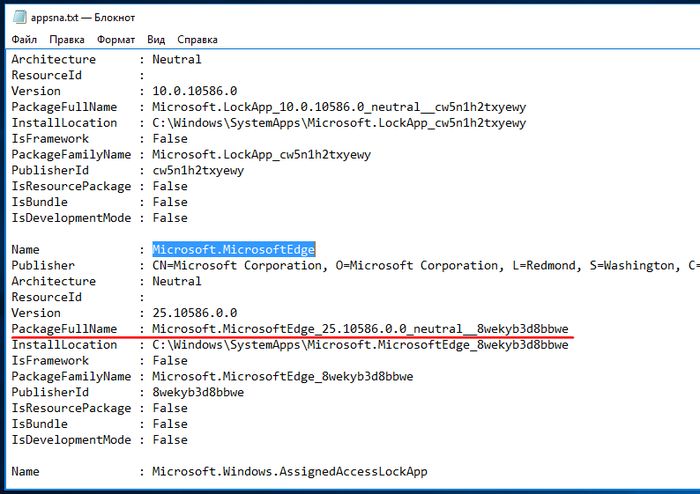Click PublisherId value 8wekyb3d8bbwe
This screenshot has height=494, width=700.
pyautogui.click(x=198, y=393)
